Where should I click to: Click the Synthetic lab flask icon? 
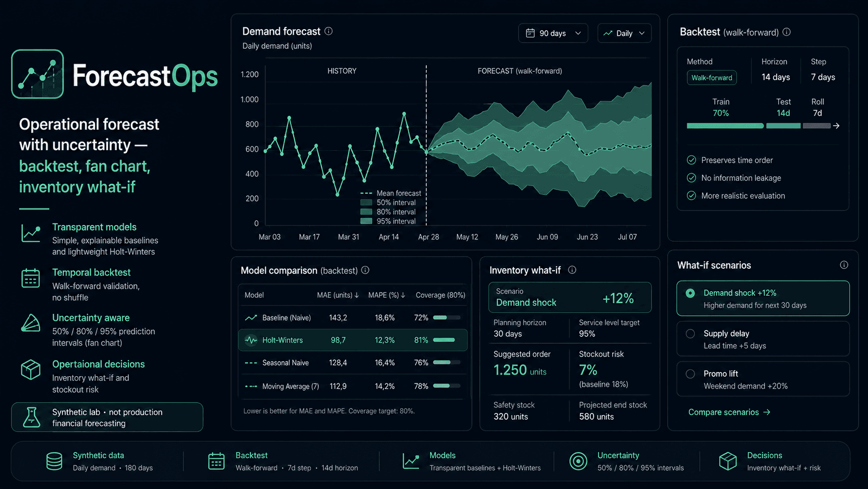(x=32, y=417)
